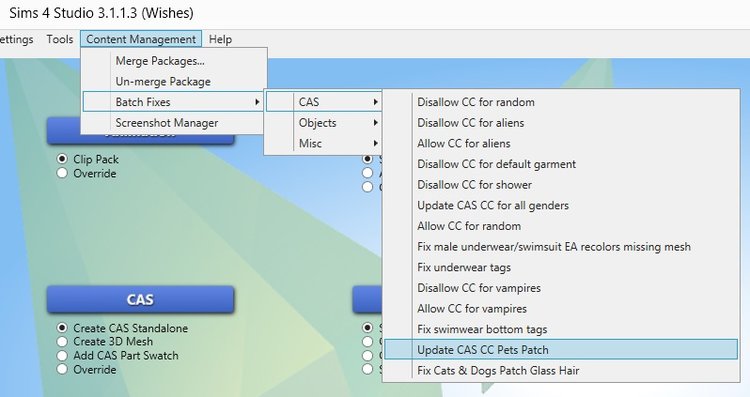
Task: Choose the Create 3D Mesh option
Action: (x=62, y=342)
